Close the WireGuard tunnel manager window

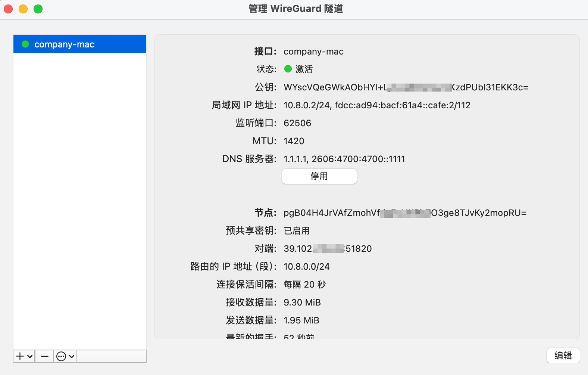8,9
